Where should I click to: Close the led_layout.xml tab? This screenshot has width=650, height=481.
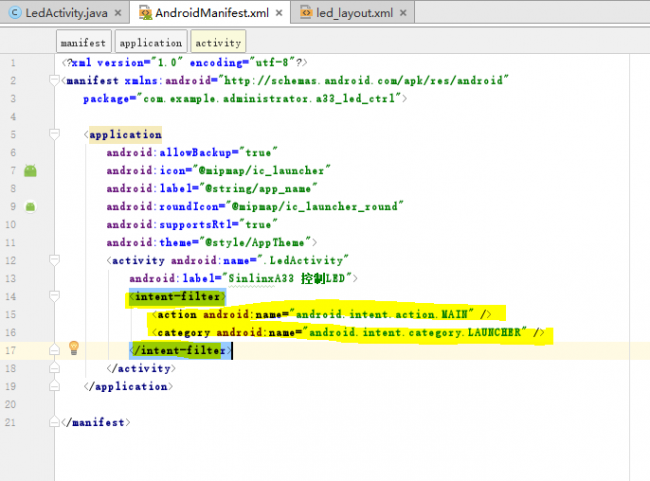tap(403, 13)
